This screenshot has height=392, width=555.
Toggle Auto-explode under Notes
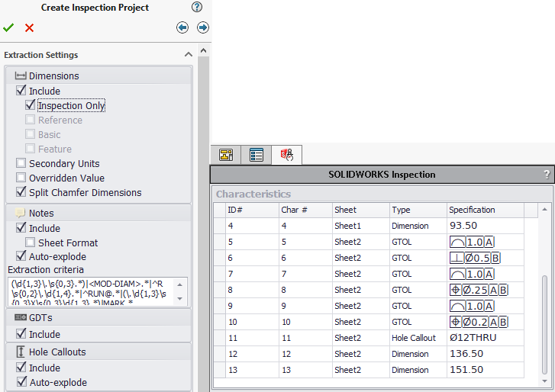pyautogui.click(x=21, y=256)
